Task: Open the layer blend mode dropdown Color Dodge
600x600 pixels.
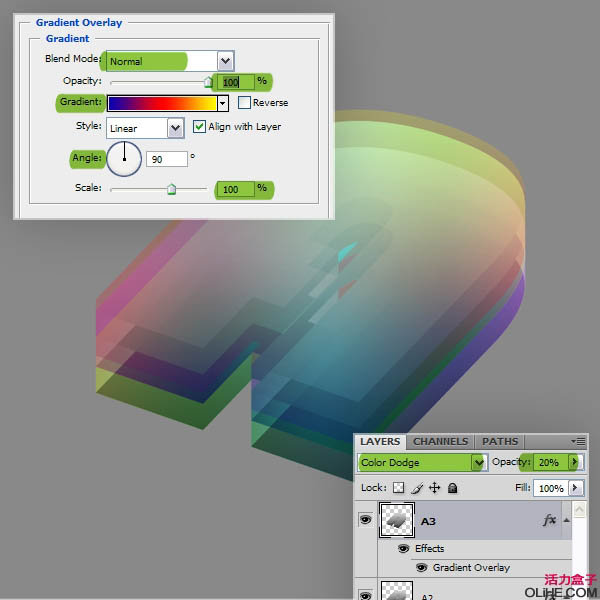Action: pos(422,462)
